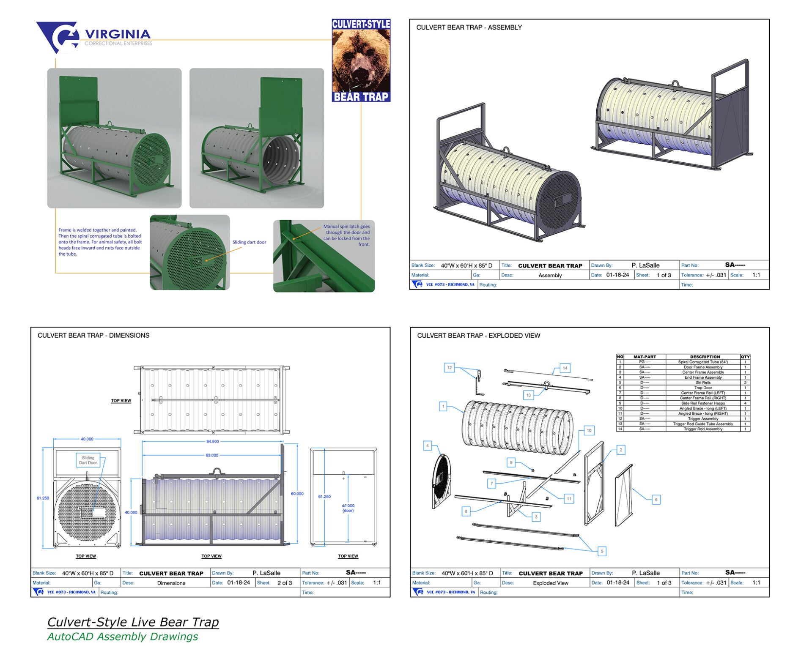This screenshot has width=812, height=667.
Task: Click callout box 1 for the corrugated tube
Action: [x=443, y=407]
